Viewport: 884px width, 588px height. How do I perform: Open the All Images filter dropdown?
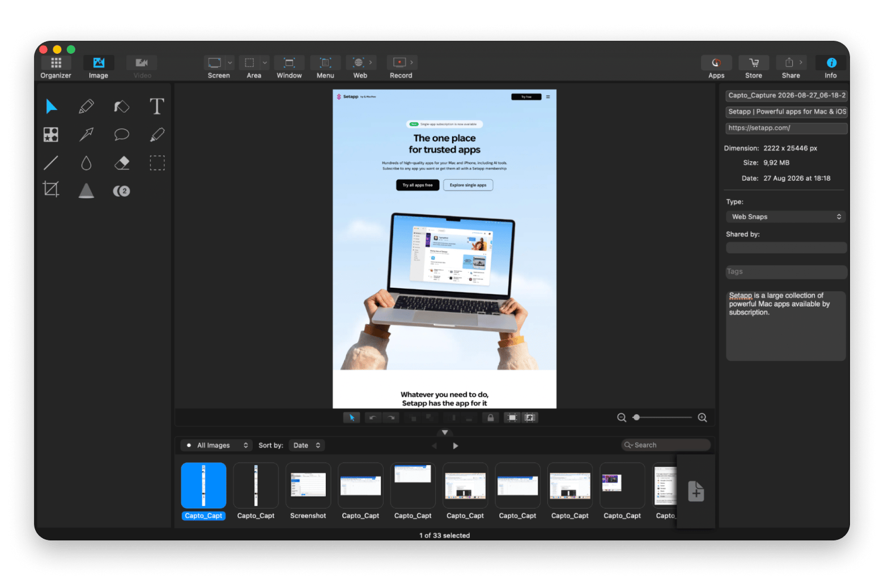[216, 445]
